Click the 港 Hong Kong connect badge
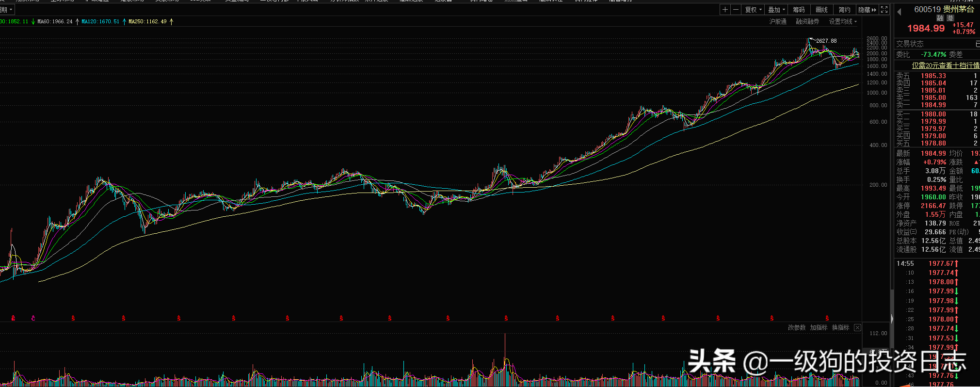 pyautogui.click(x=950, y=18)
